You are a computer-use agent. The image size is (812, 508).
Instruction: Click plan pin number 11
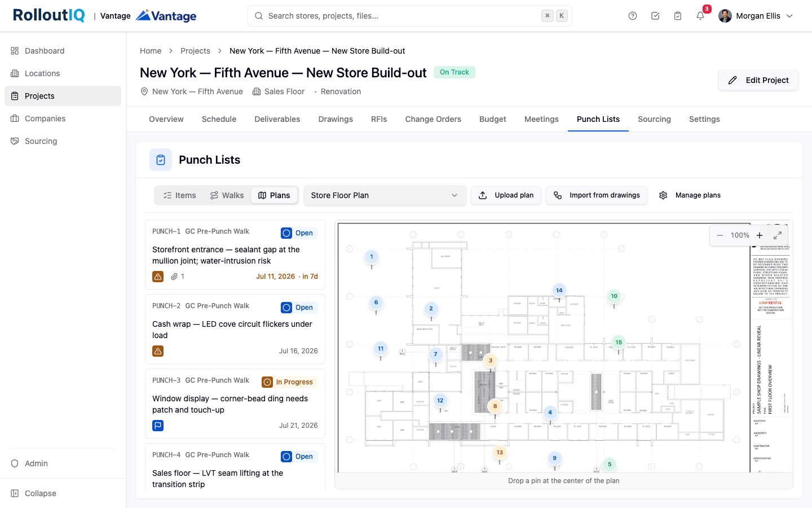point(381,349)
